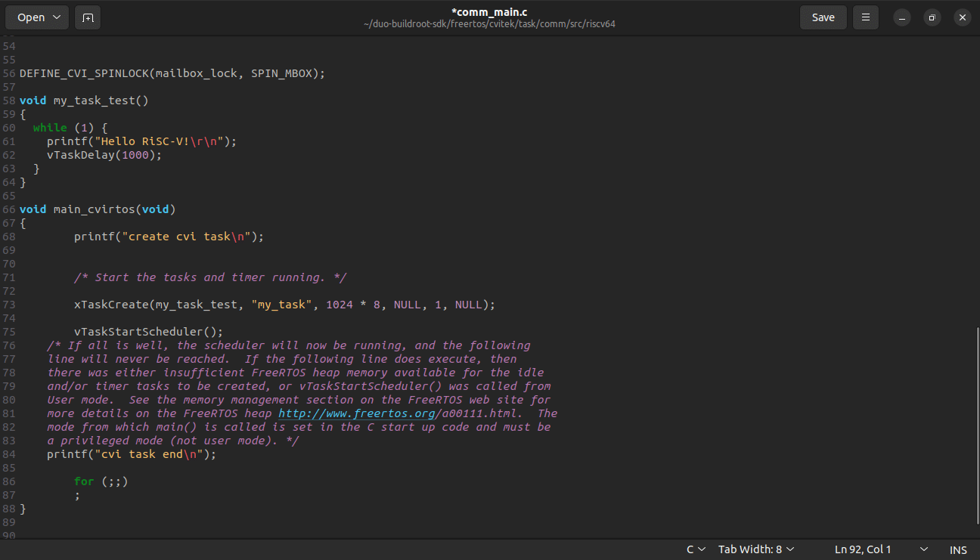Click the vTaskStartScheduler() call
The width and height of the screenshot is (980, 560).
click(x=148, y=332)
